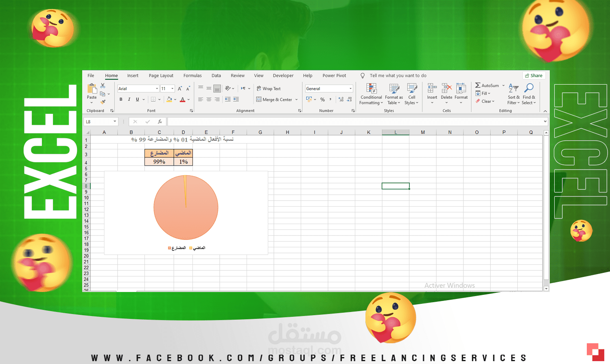The width and height of the screenshot is (610, 364).
Task: Click the Share button
Action: point(534,76)
